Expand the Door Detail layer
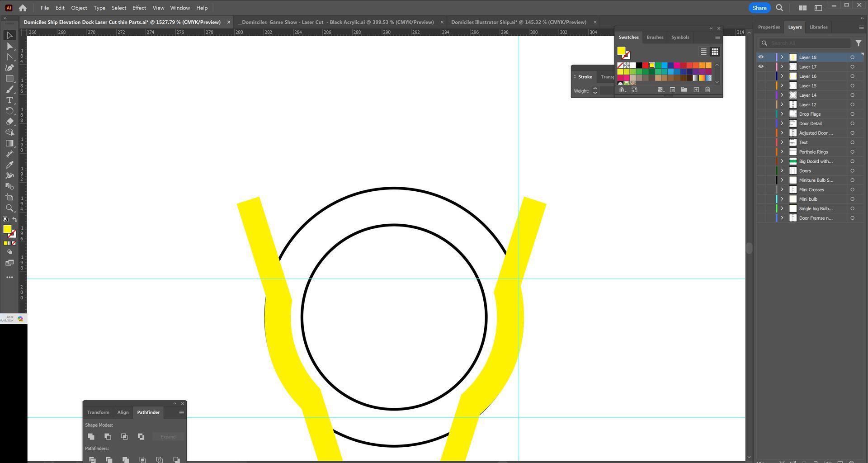Image resolution: width=868 pixels, height=463 pixels. click(x=782, y=123)
